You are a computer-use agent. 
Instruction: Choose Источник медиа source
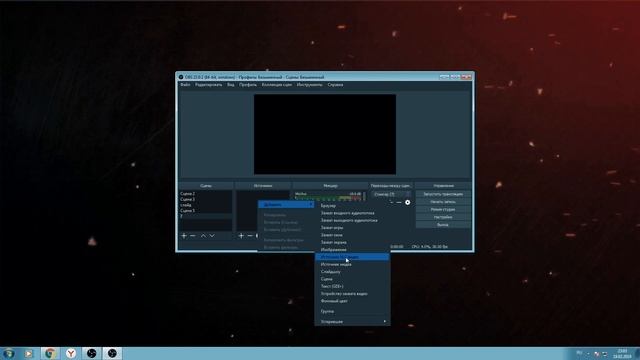tap(352, 264)
